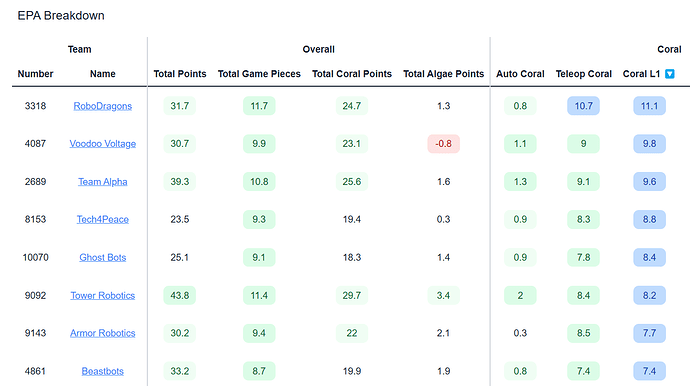
Task: Sort by Auto Coral column header
Action: [x=520, y=74]
